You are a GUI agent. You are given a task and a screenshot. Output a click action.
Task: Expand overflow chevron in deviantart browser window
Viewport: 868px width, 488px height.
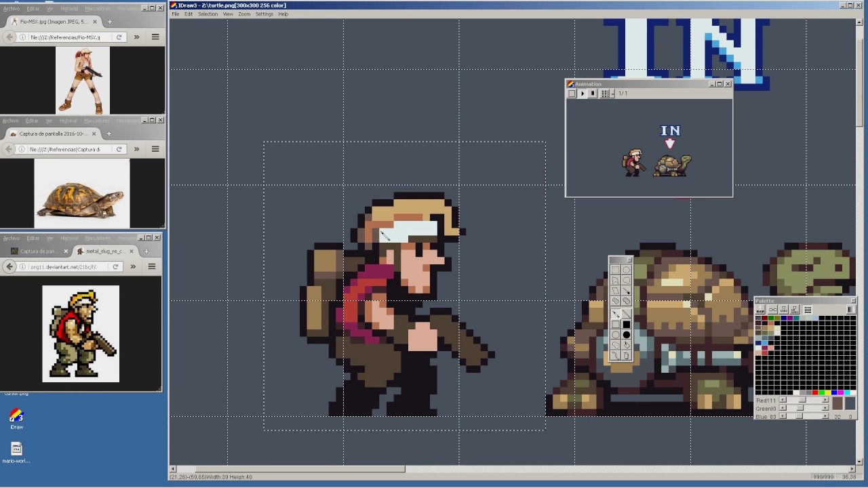pyautogui.click(x=133, y=267)
